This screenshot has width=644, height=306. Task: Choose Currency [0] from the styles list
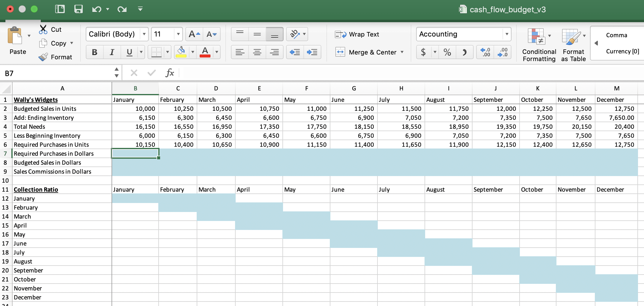622,51
